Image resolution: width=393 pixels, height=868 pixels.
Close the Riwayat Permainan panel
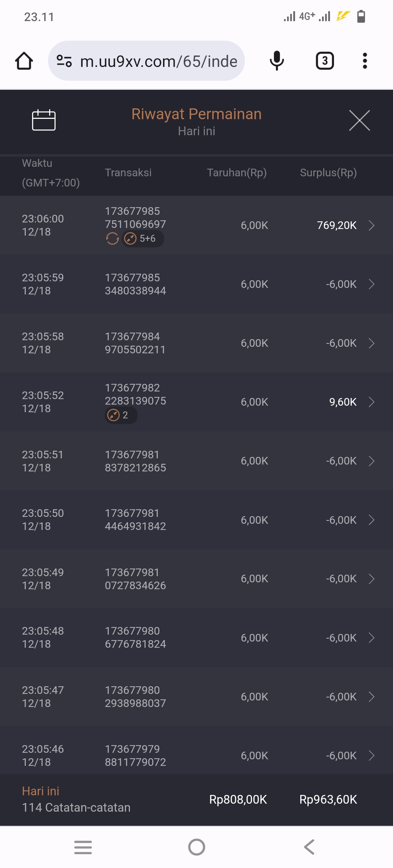[x=359, y=120]
